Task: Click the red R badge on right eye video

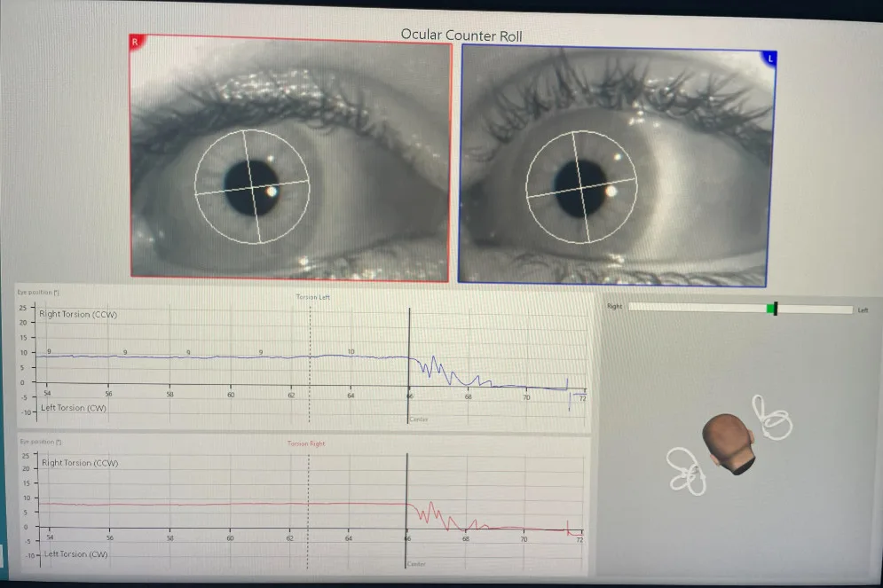Action: tap(136, 42)
